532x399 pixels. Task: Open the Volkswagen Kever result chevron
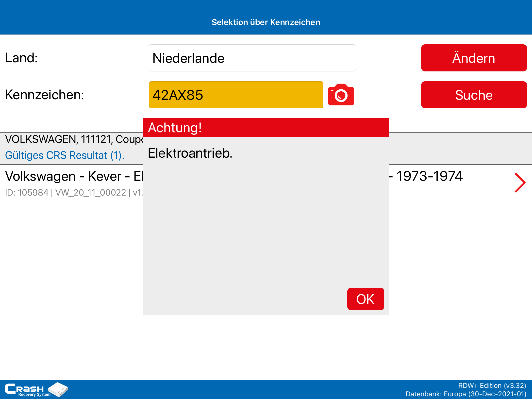click(520, 183)
